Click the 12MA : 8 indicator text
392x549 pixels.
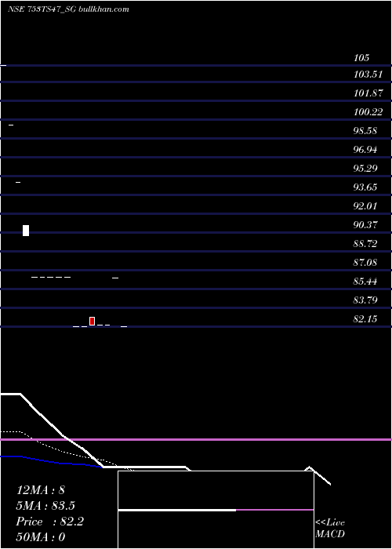click(x=41, y=490)
